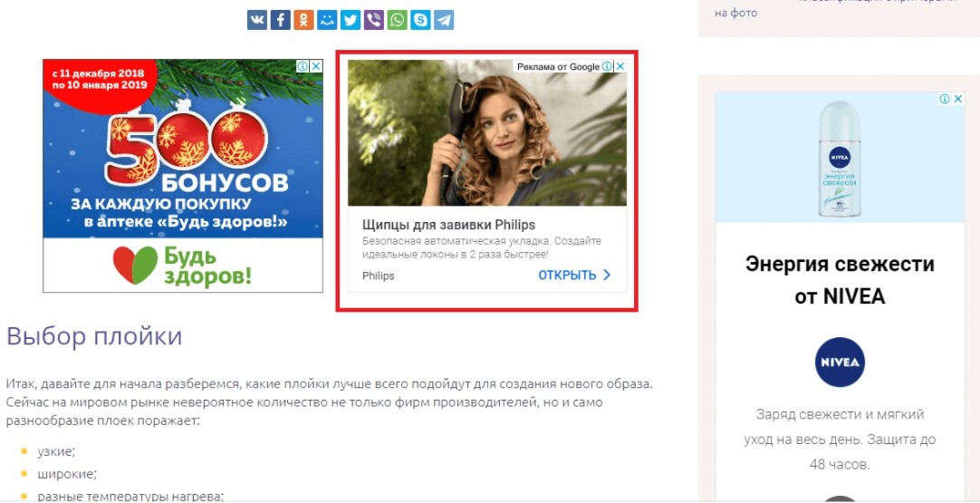
Task: Share the page on VK
Action: (257, 20)
